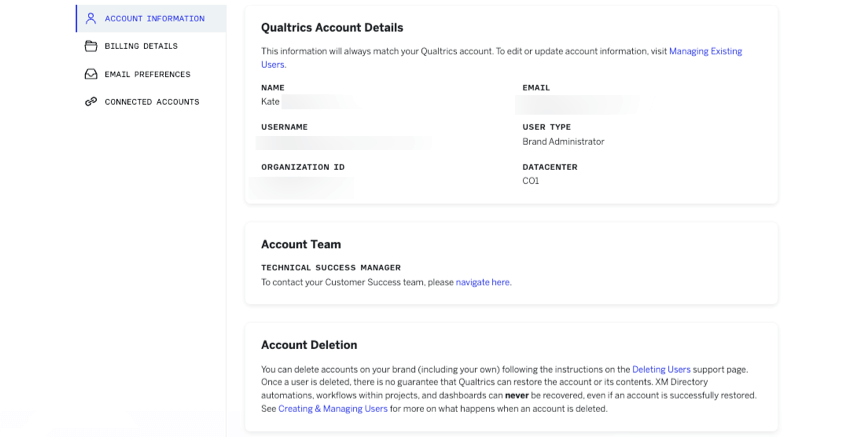850x437 pixels.
Task: Click the name value Kate
Action: pyautogui.click(x=271, y=101)
